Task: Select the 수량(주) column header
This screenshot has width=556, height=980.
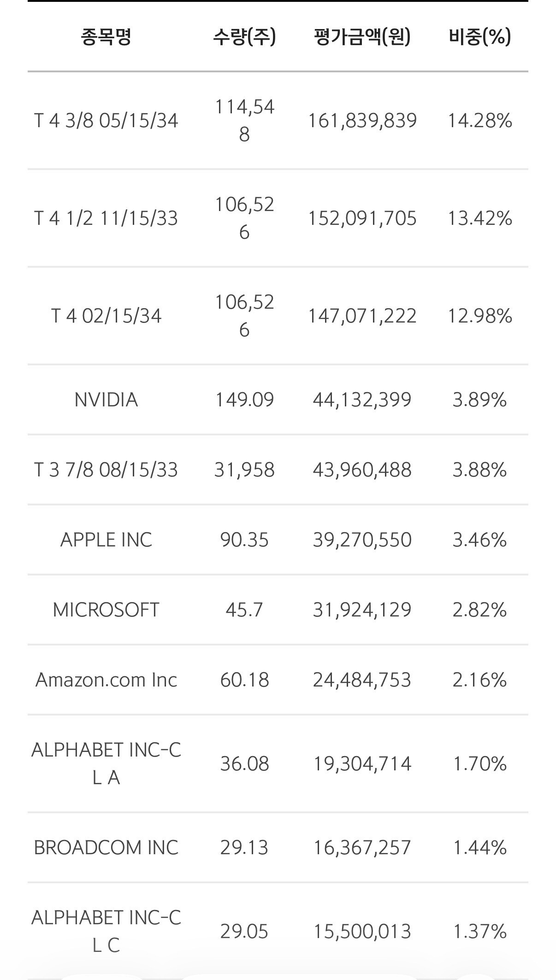Action: coord(244,37)
